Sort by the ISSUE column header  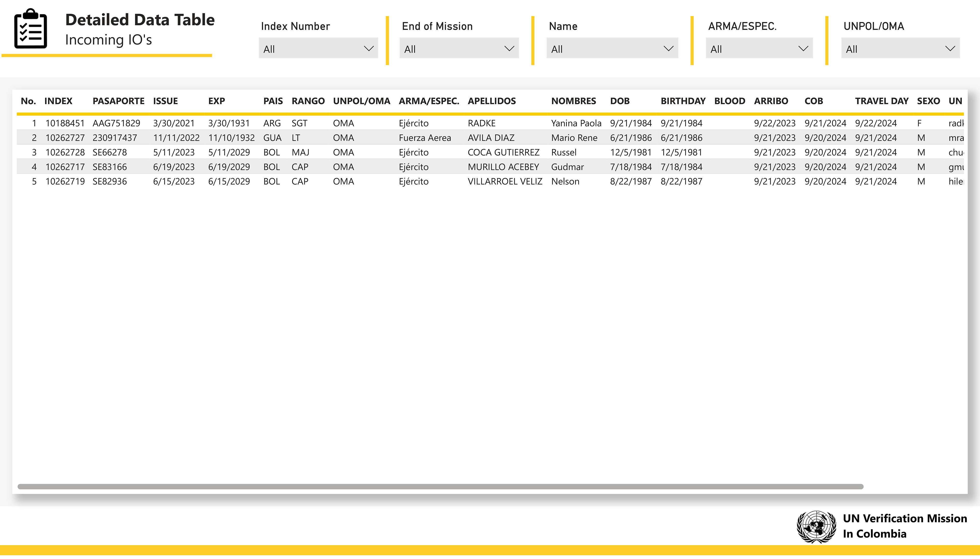(165, 101)
